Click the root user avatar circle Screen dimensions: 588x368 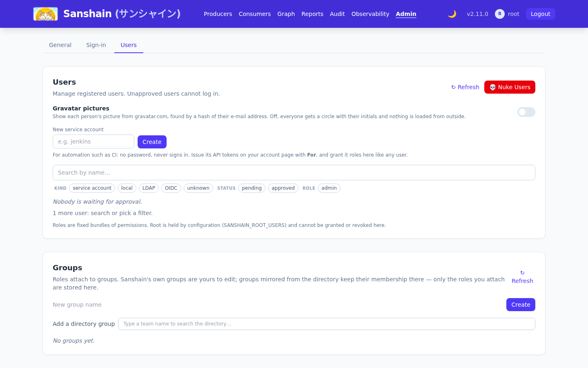point(500,14)
